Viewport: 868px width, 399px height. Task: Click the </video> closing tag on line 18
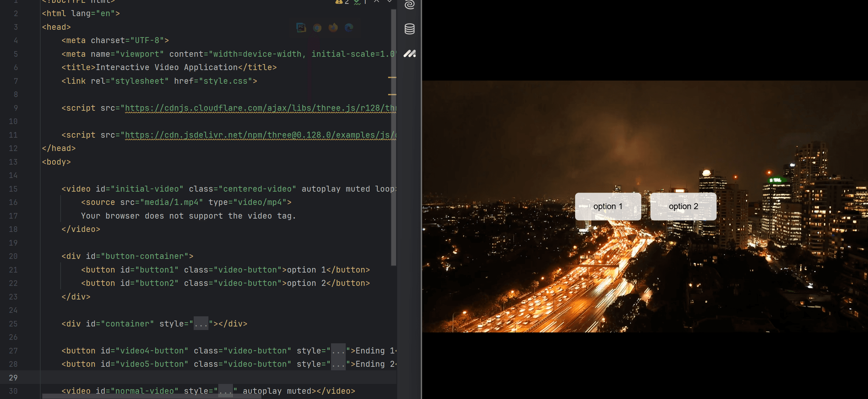(81, 229)
